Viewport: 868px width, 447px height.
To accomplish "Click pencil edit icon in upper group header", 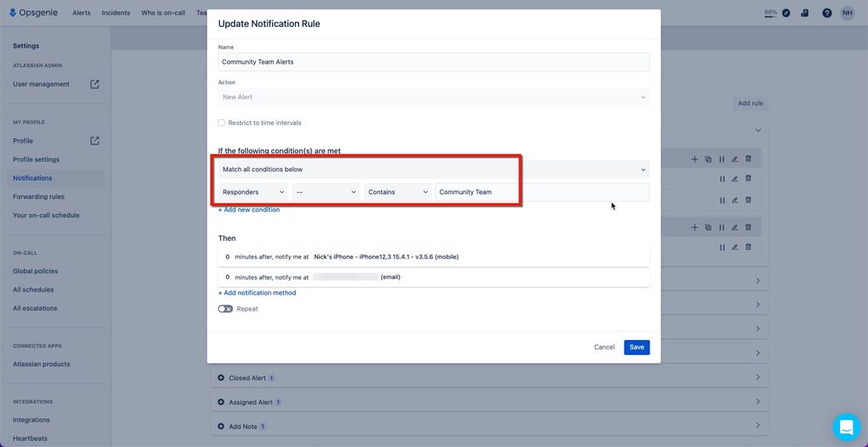I will (735, 159).
